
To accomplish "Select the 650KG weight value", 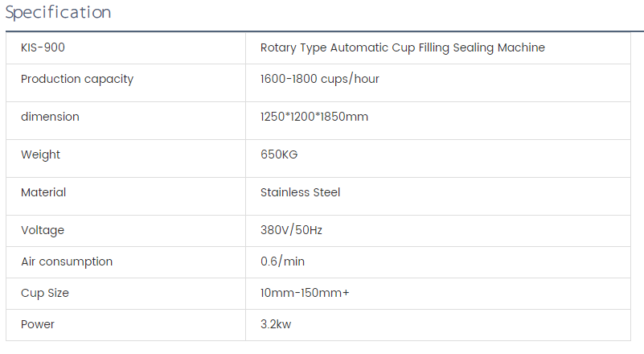I will point(279,154).
